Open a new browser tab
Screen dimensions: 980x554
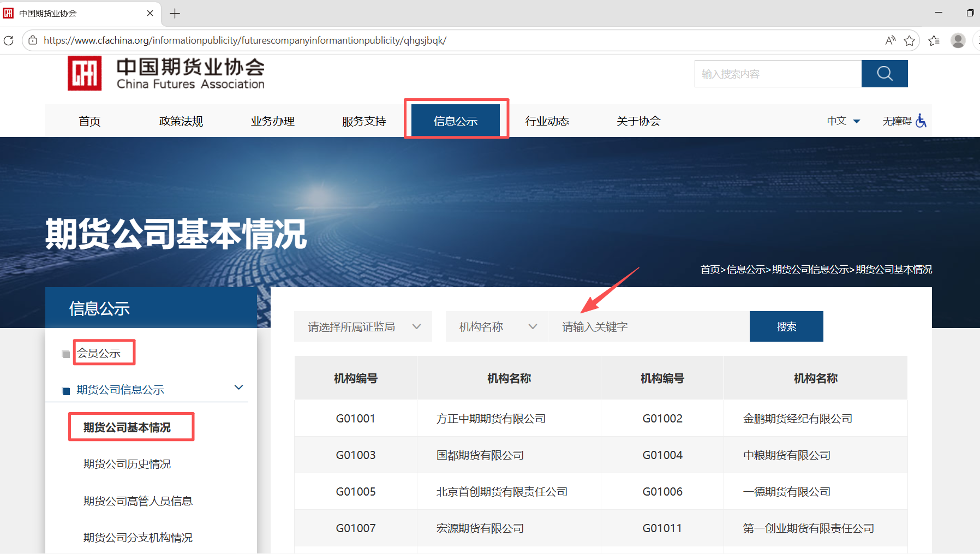(x=175, y=14)
